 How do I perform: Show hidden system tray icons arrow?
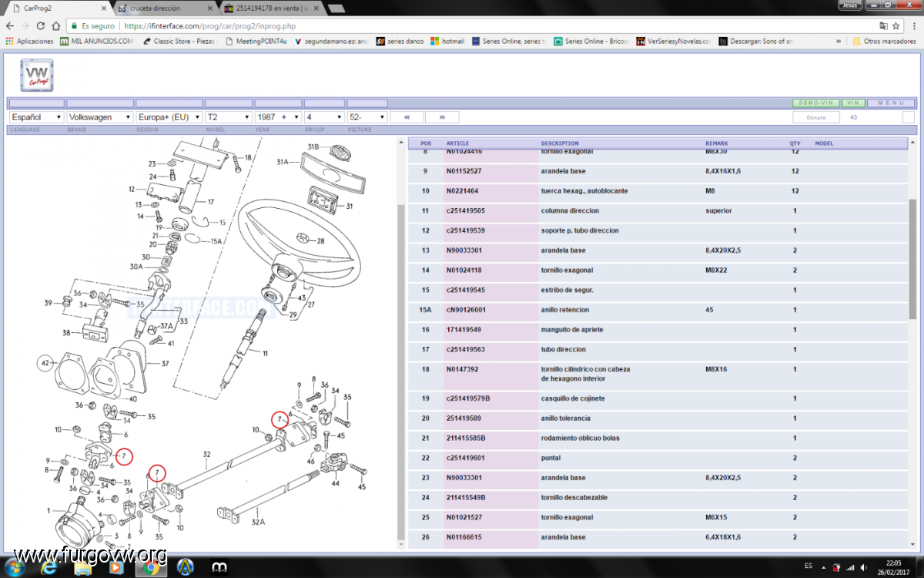click(825, 568)
